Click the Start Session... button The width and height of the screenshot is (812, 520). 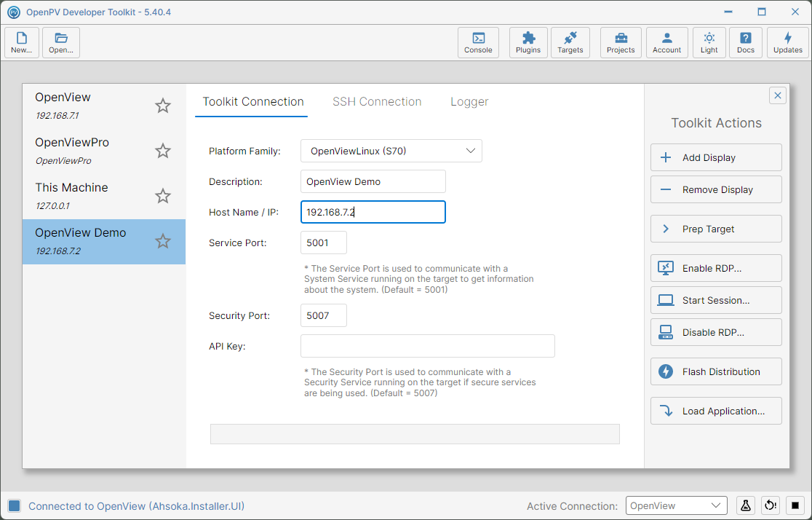716,300
